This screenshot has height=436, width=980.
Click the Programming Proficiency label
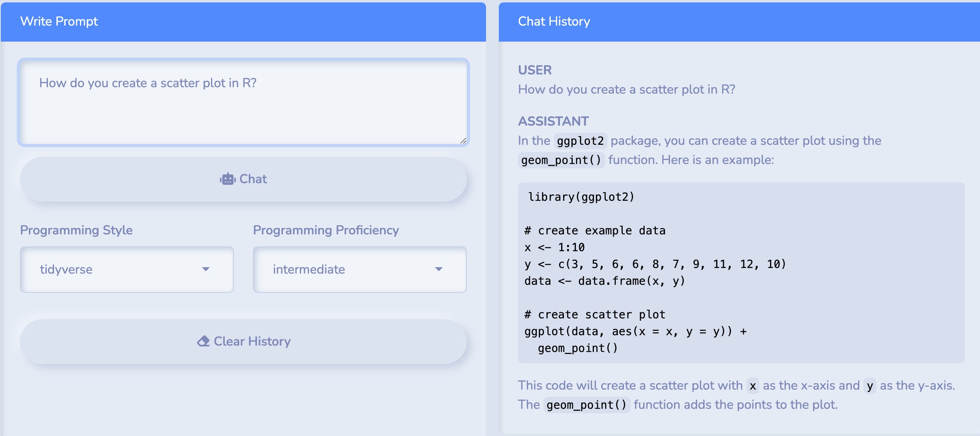tap(326, 230)
